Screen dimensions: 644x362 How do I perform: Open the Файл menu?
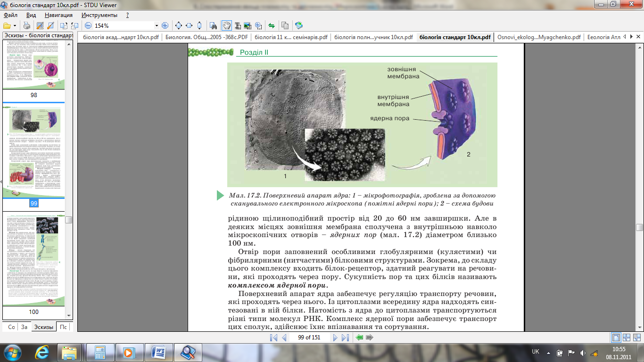pyautogui.click(x=10, y=15)
